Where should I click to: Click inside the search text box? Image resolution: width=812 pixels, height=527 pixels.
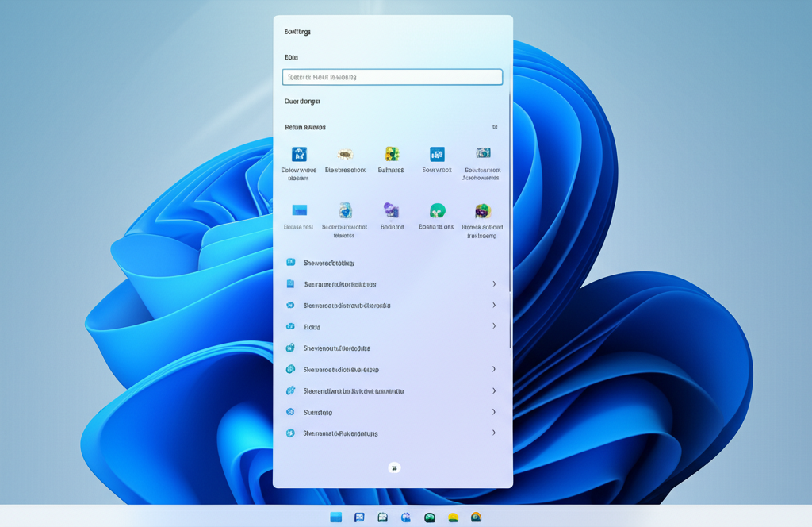(x=393, y=77)
